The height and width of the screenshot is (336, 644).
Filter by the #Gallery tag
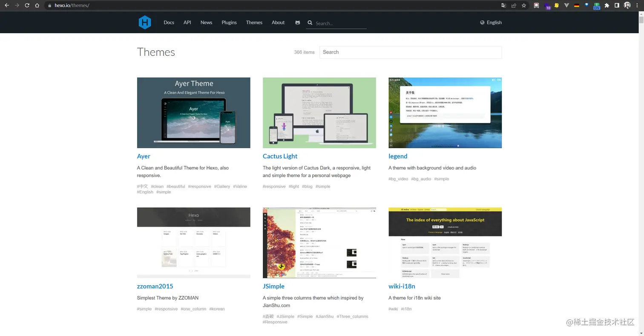coord(222,187)
